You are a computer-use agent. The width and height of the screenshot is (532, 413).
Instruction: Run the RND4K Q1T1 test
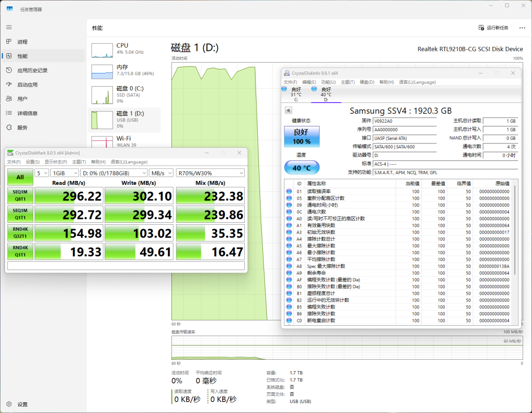coord(20,251)
